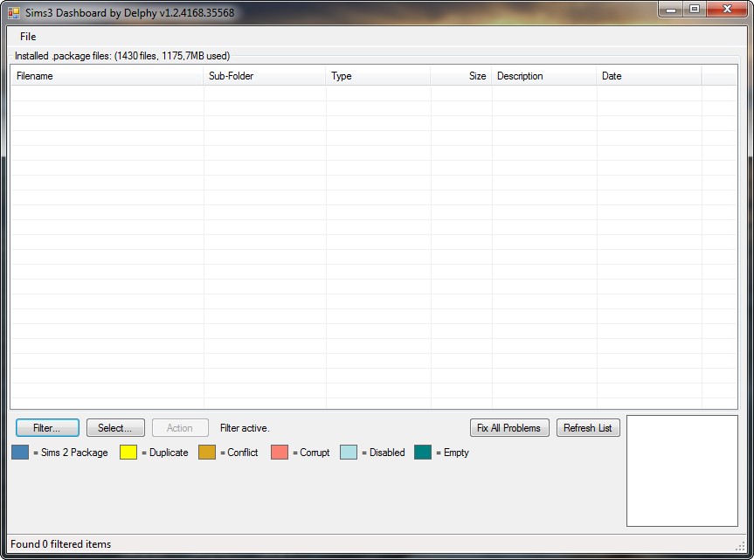Sort by the Sub-Folder column header
754x560 pixels.
point(264,76)
